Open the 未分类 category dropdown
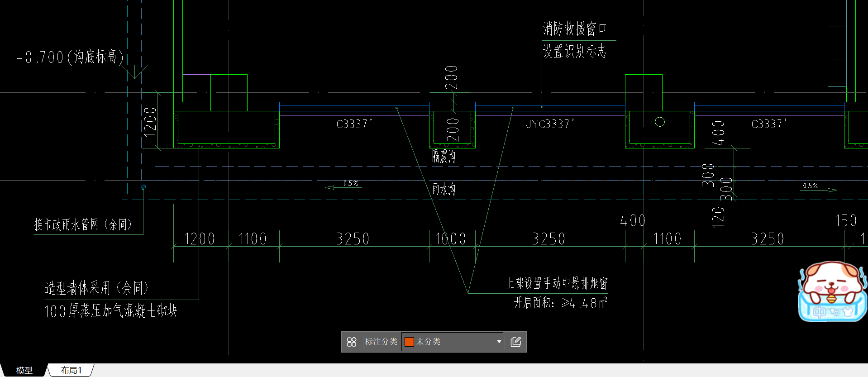 tap(452, 342)
